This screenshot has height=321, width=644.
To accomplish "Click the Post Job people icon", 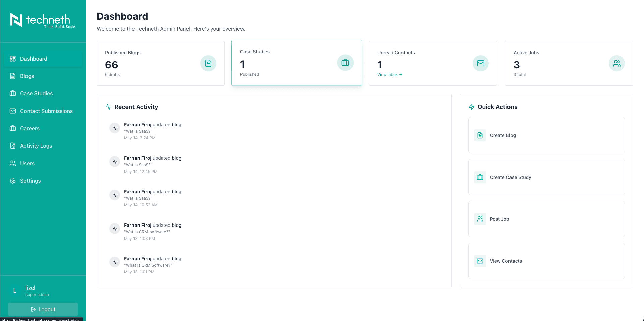I will pyautogui.click(x=480, y=219).
